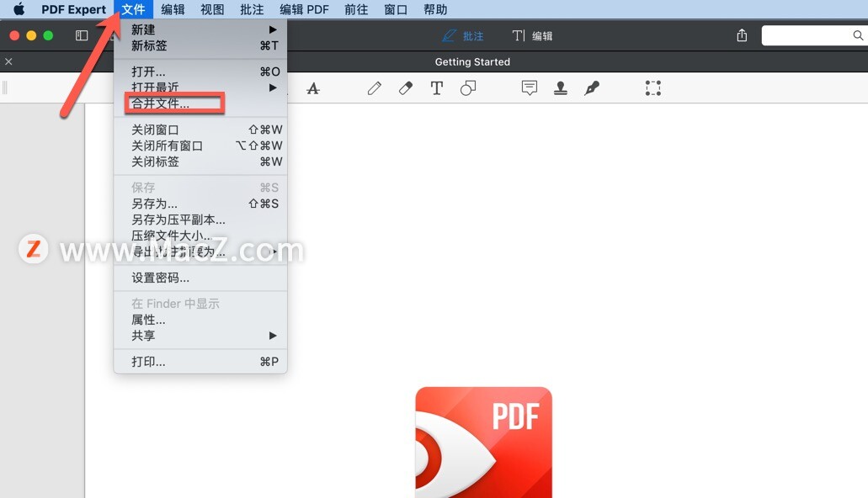Open the 前往 menu
Screen dimensions: 868x498
click(x=356, y=9)
